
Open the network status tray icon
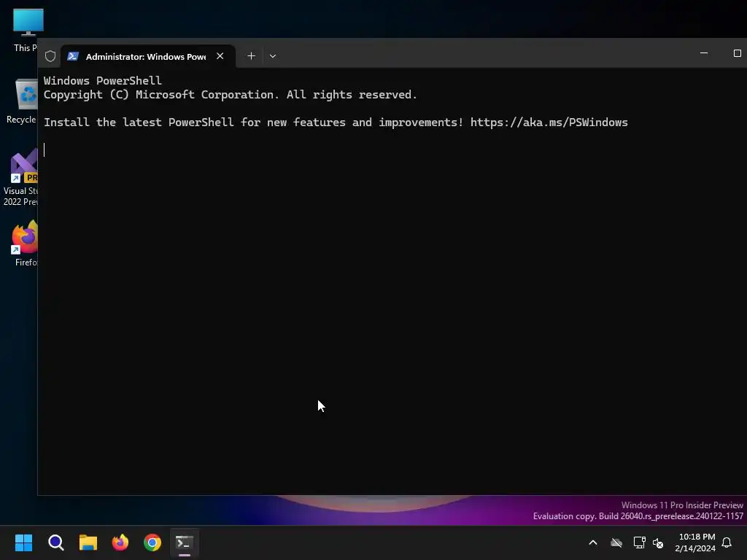tap(639, 542)
